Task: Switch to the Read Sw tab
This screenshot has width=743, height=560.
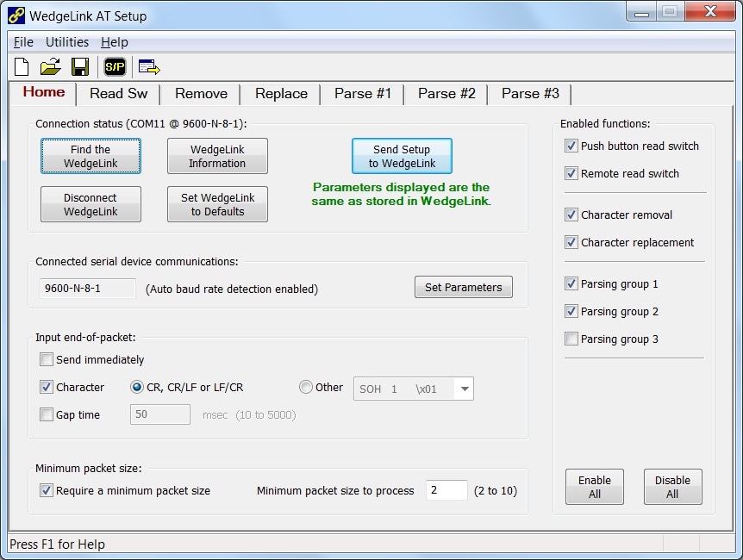Action: pyautogui.click(x=118, y=93)
